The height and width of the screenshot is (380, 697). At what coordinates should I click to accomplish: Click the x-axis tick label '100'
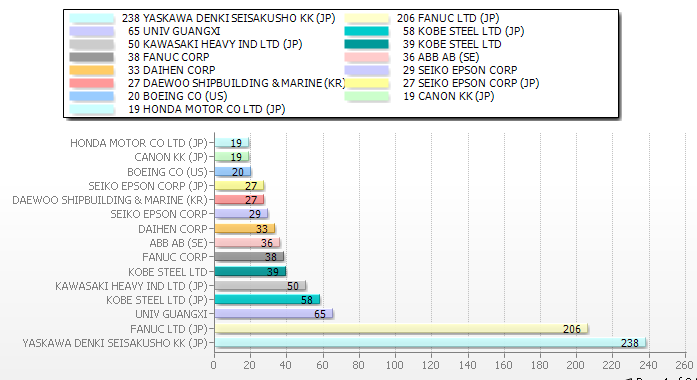pyautogui.click(x=395, y=365)
